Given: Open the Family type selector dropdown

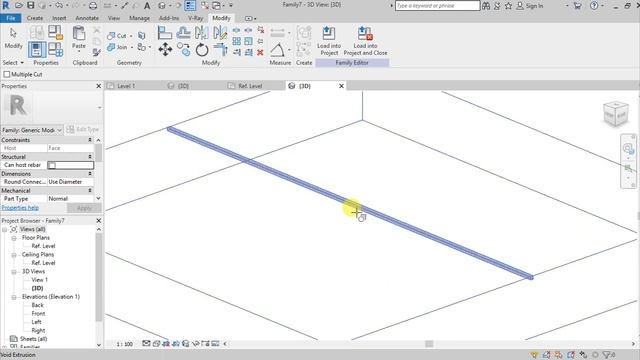Looking at the screenshot, I should click(32, 130).
